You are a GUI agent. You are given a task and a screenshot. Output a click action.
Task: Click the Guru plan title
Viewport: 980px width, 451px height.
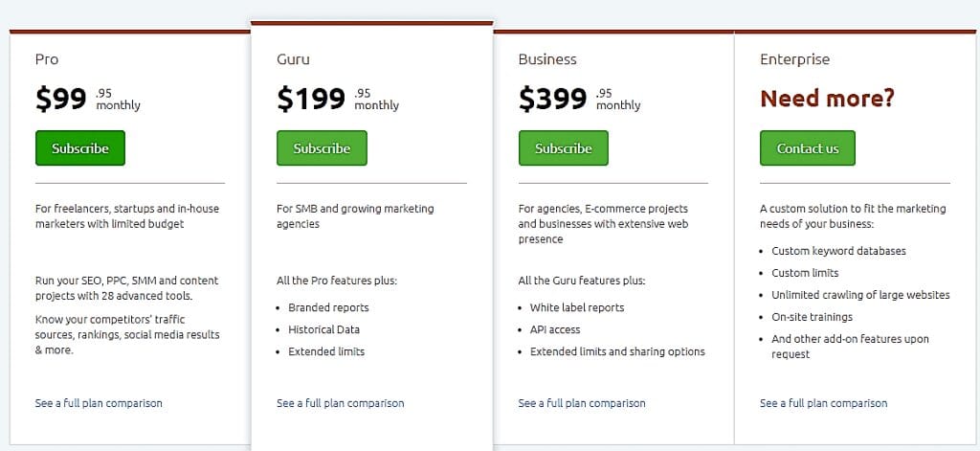[x=293, y=59]
